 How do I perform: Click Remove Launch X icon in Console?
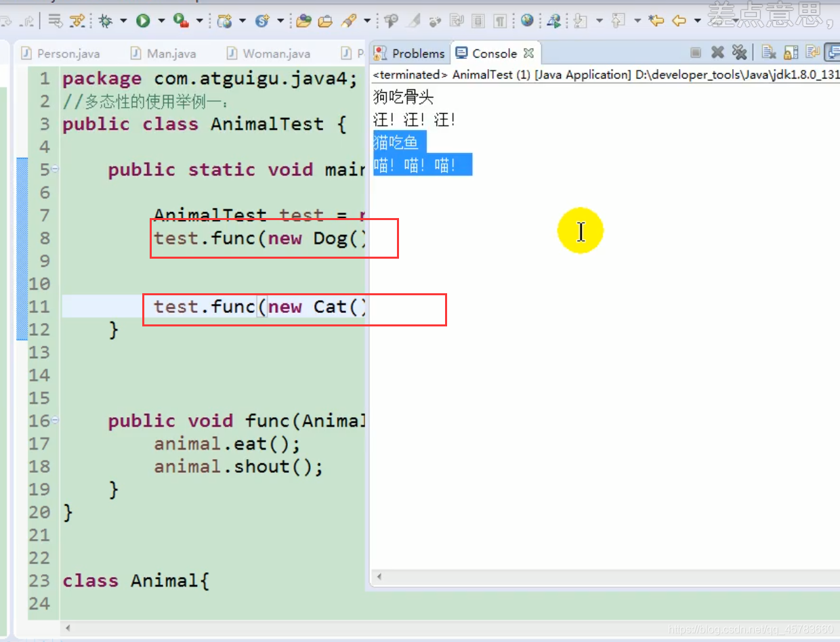coord(718,52)
